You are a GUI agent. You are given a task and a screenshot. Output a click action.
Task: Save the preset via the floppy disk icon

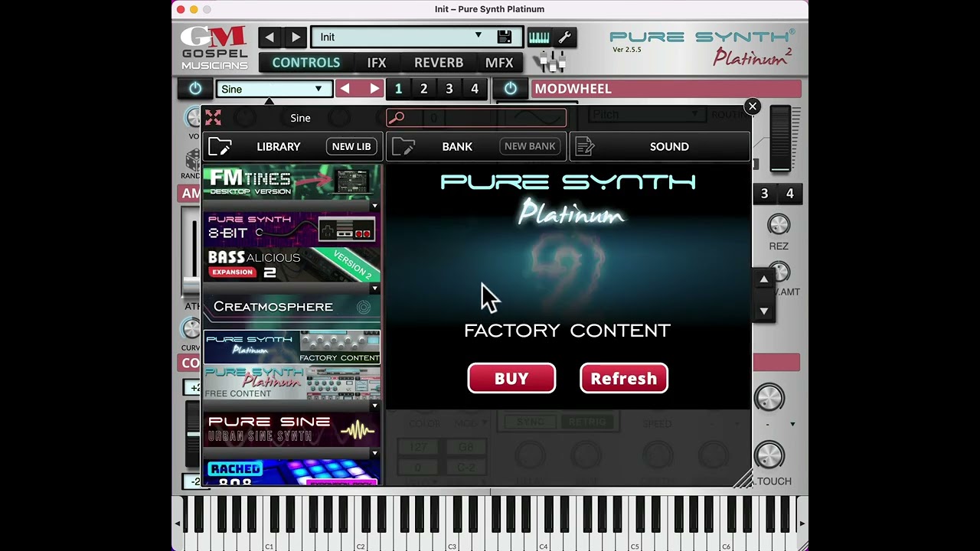pos(504,37)
